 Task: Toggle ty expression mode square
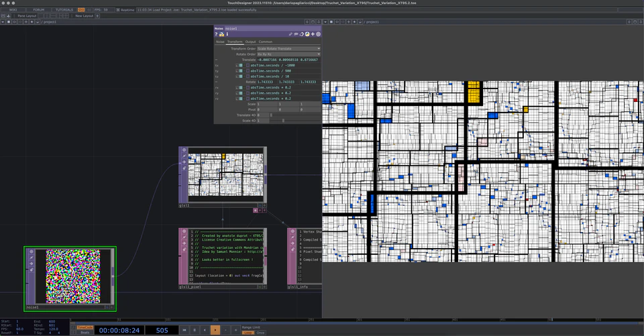point(241,70)
